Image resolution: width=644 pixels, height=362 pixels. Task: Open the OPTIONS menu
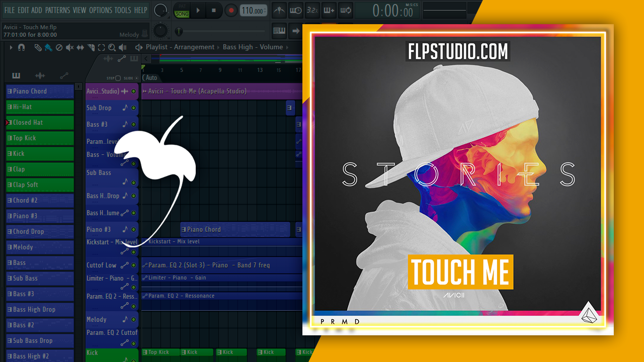100,10
